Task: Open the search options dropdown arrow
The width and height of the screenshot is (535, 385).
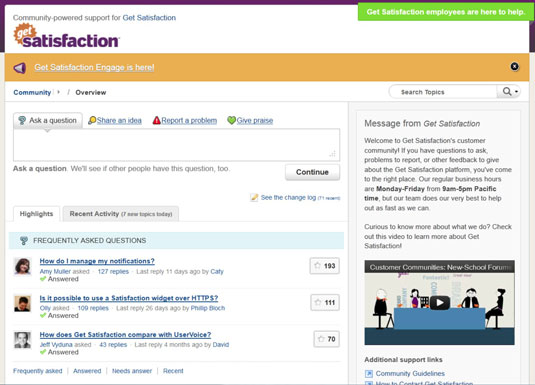Action: 516,92
